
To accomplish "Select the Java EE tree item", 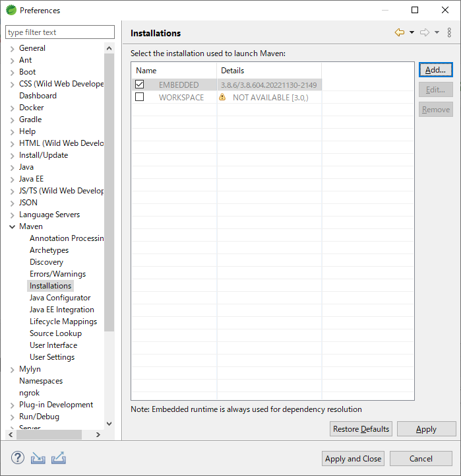I will tap(31, 179).
